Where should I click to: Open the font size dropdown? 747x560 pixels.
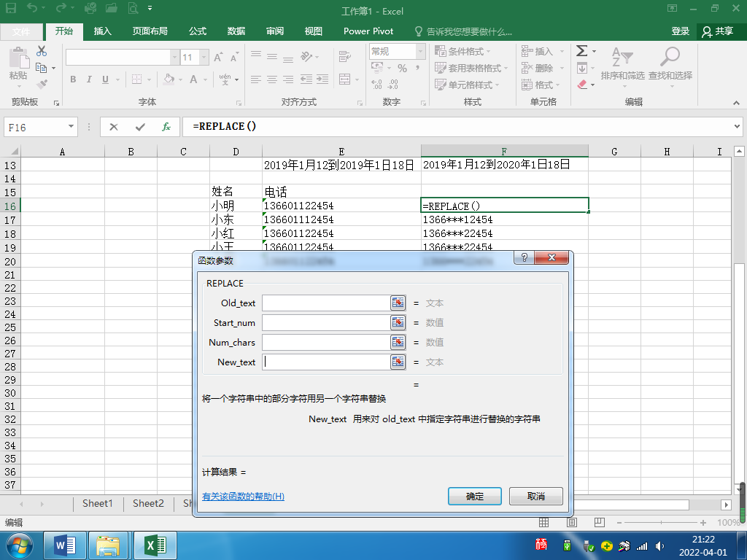click(x=204, y=58)
